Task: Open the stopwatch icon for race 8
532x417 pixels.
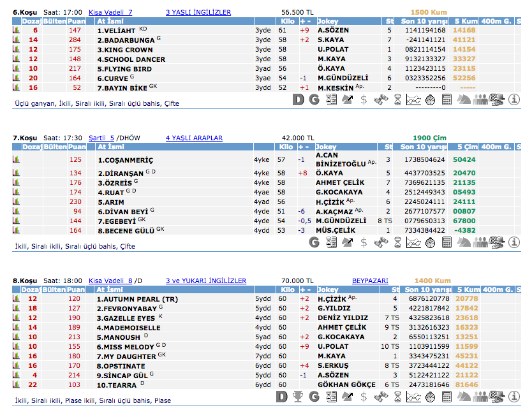Action: (430, 397)
